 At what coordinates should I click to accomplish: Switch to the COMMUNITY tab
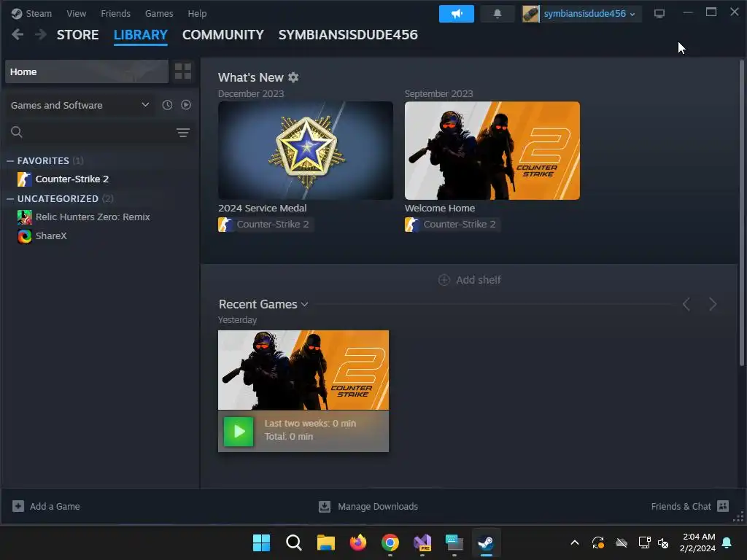tap(223, 35)
